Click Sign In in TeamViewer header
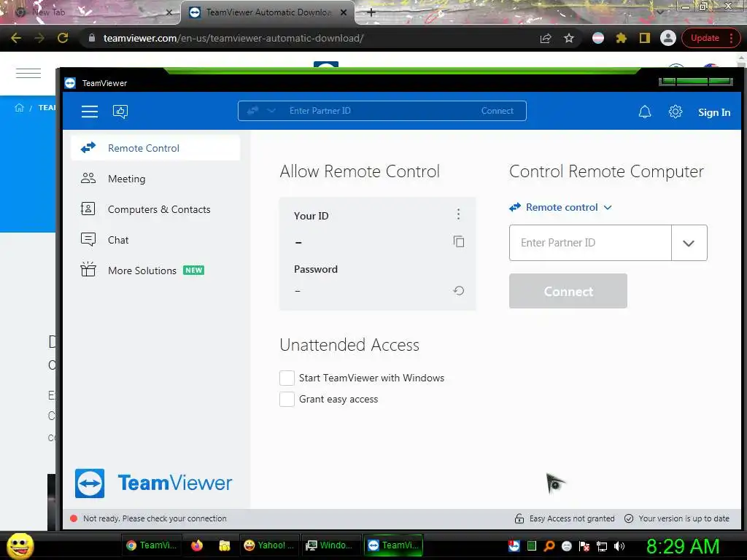The image size is (747, 560). 713,112
